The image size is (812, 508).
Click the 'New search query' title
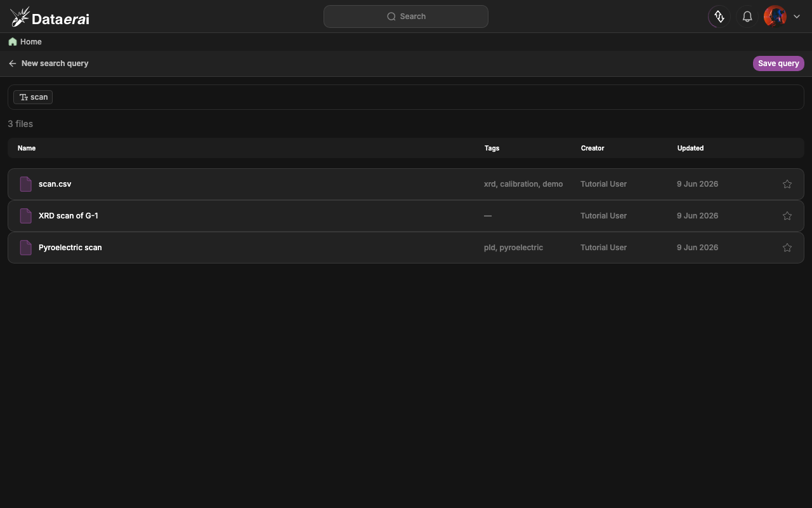coord(55,63)
